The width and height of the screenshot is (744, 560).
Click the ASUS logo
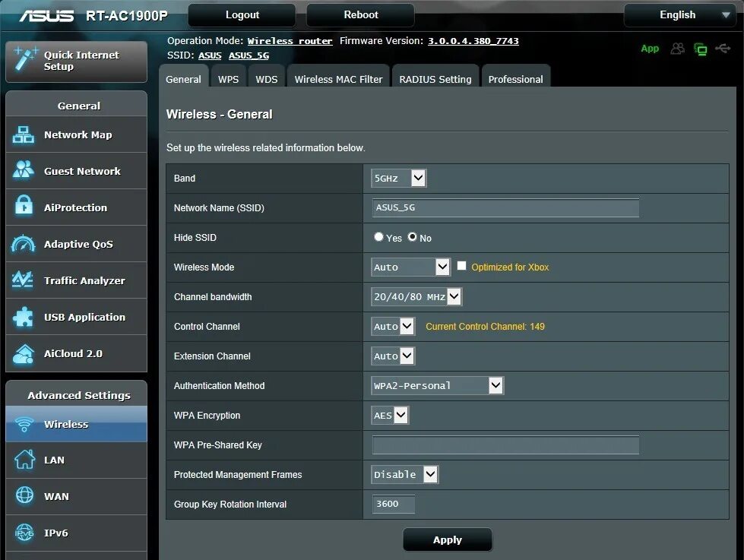pos(46,16)
